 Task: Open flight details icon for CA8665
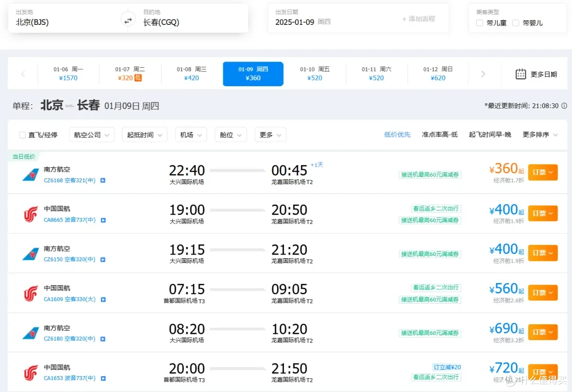coord(103,220)
